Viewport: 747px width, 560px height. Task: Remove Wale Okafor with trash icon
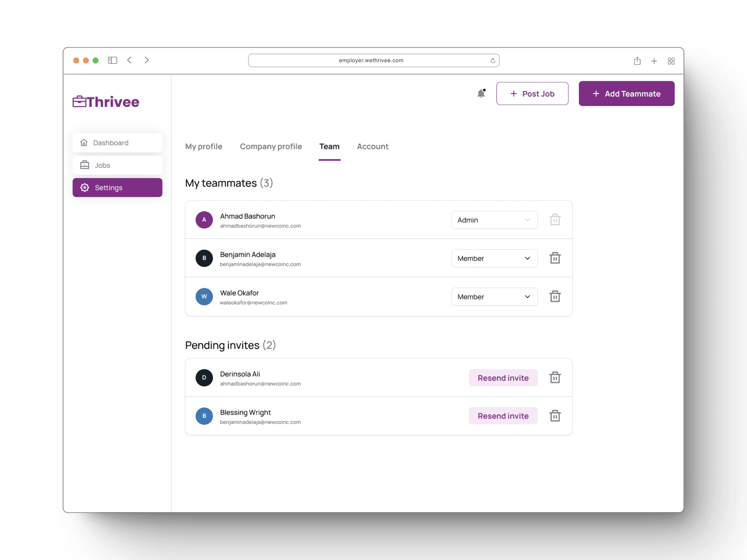click(x=555, y=296)
